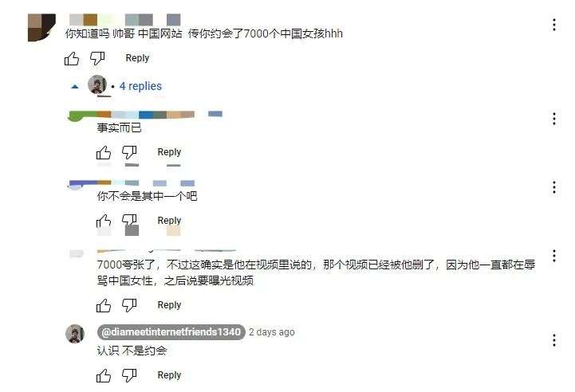Click the 2 days ago timestamp
Screen dimensions: 575x392
tap(272, 332)
